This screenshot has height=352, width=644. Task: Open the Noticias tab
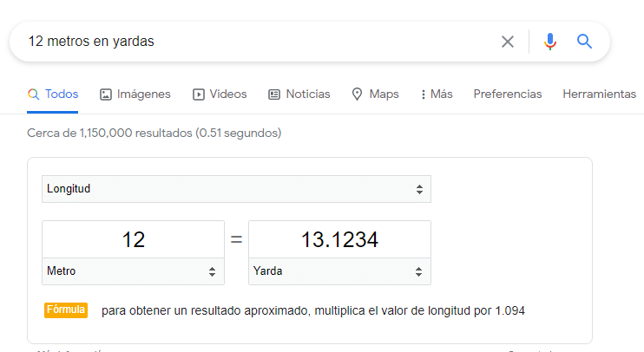coord(299,95)
